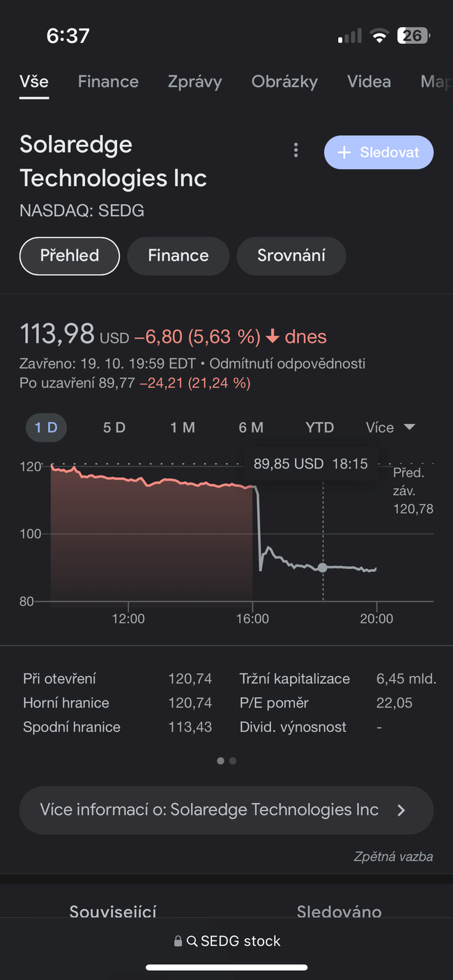
Task: Open the Finance search tab
Action: 108,81
